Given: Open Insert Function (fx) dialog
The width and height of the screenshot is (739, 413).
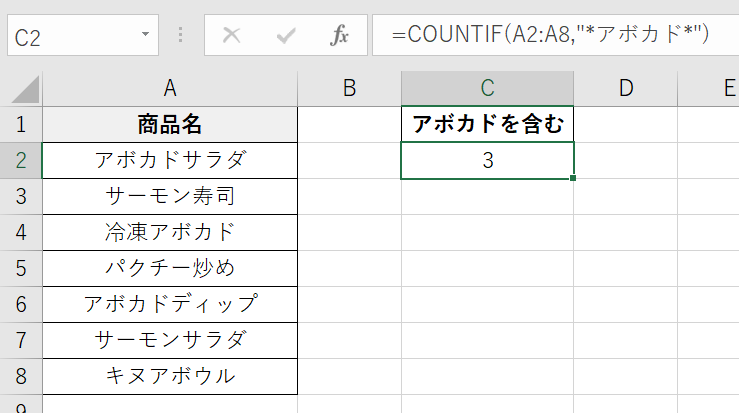Looking at the screenshot, I should (x=340, y=35).
